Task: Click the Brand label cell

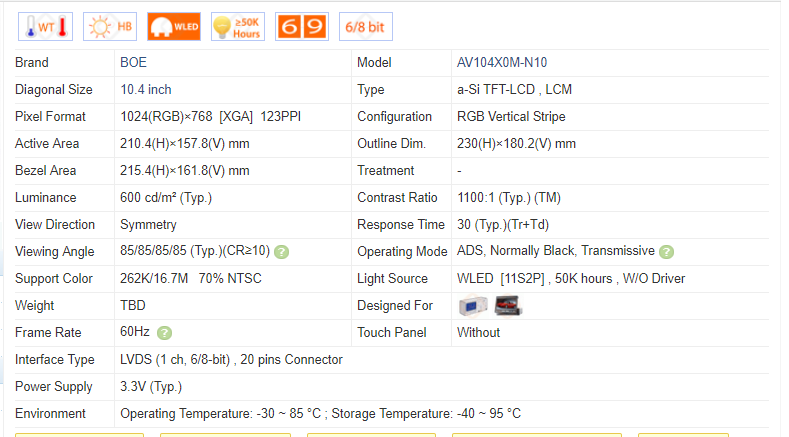Action: click(32, 62)
